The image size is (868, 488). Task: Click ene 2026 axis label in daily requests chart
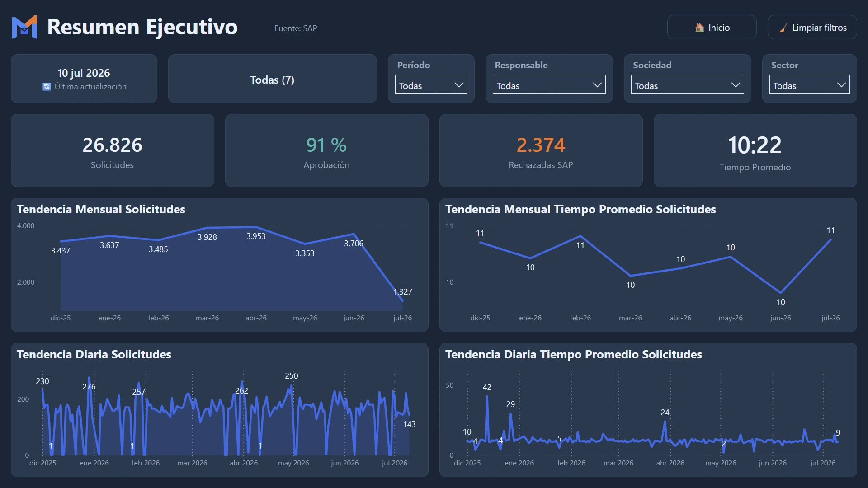[x=94, y=463]
